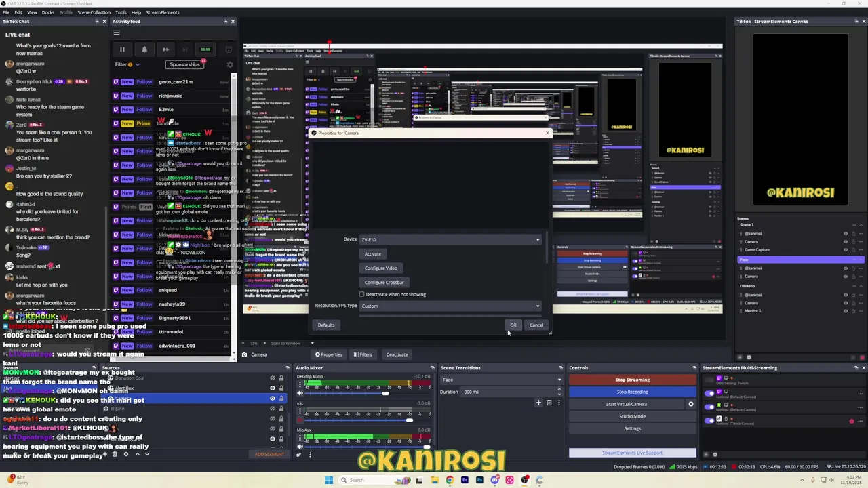Open Discord from taskbar
Viewport: 868px width, 488px height.
pos(494,480)
